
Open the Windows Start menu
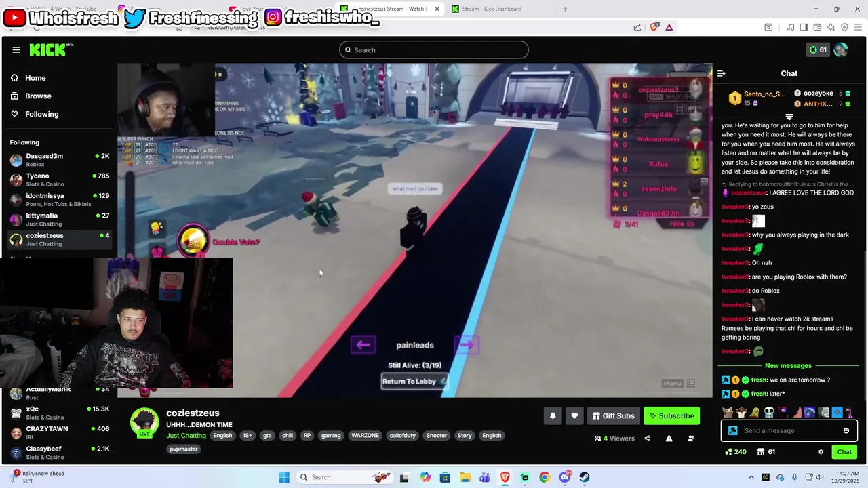[284, 477]
